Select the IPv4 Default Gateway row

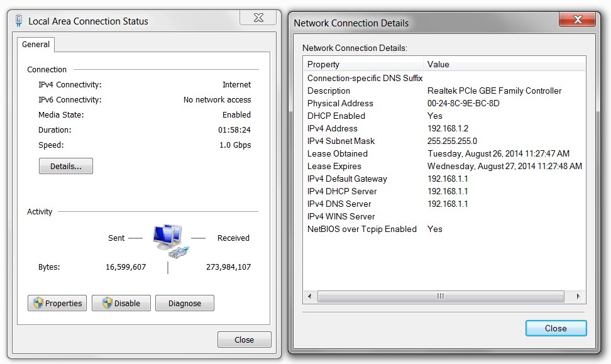(x=444, y=179)
